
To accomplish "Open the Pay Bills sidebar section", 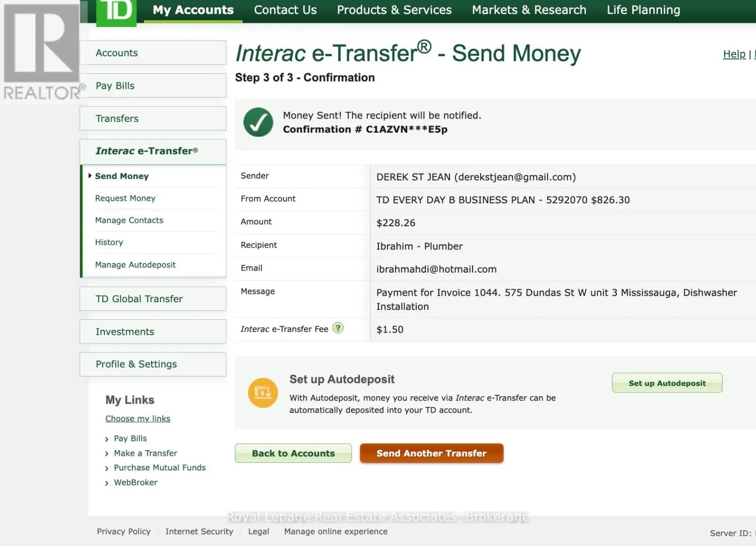I will click(x=153, y=86).
